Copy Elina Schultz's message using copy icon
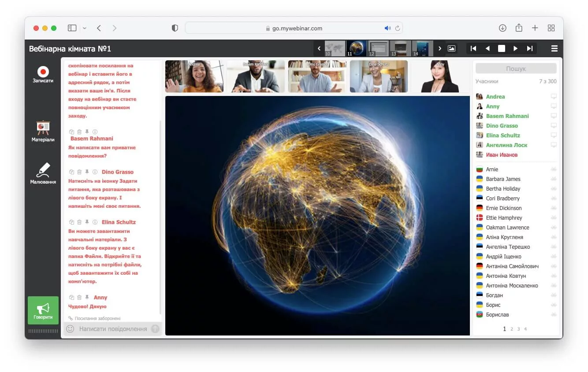 pyautogui.click(x=72, y=222)
